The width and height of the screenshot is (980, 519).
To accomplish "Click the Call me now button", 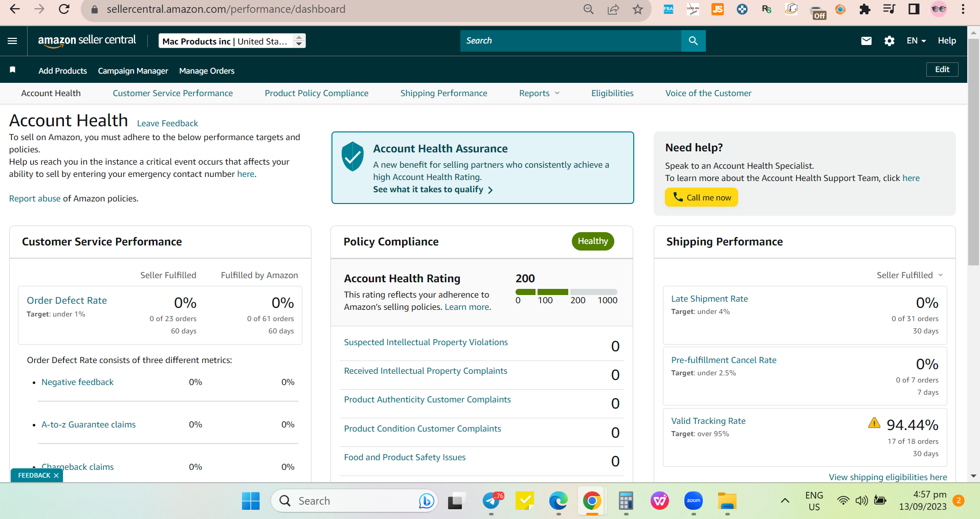I will tap(701, 197).
